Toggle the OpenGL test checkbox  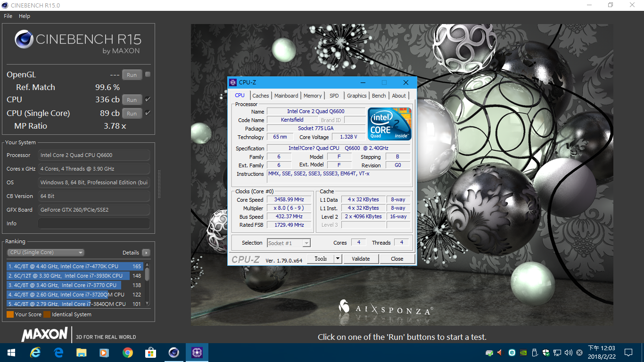click(148, 74)
